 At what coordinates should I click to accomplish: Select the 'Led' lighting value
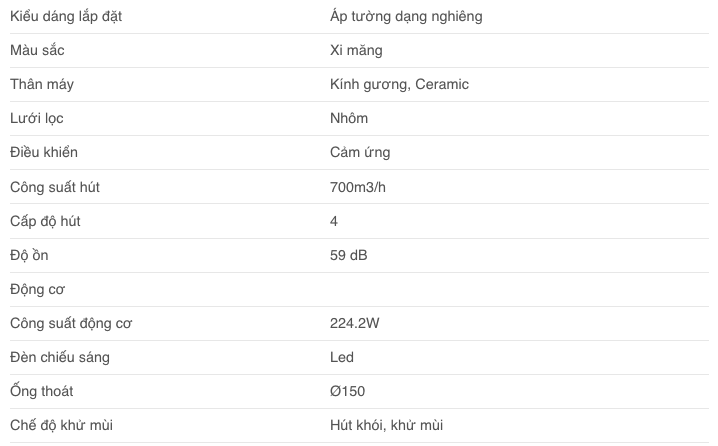click(342, 357)
